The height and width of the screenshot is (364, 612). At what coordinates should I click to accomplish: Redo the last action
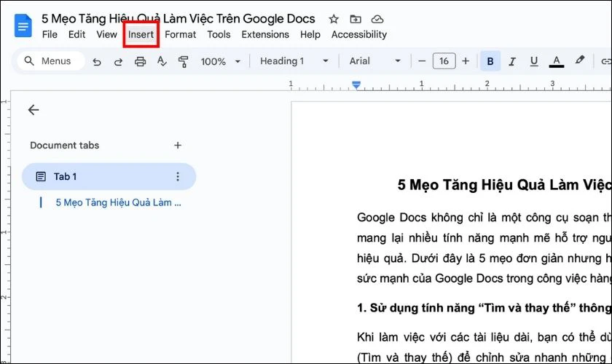[x=118, y=61]
